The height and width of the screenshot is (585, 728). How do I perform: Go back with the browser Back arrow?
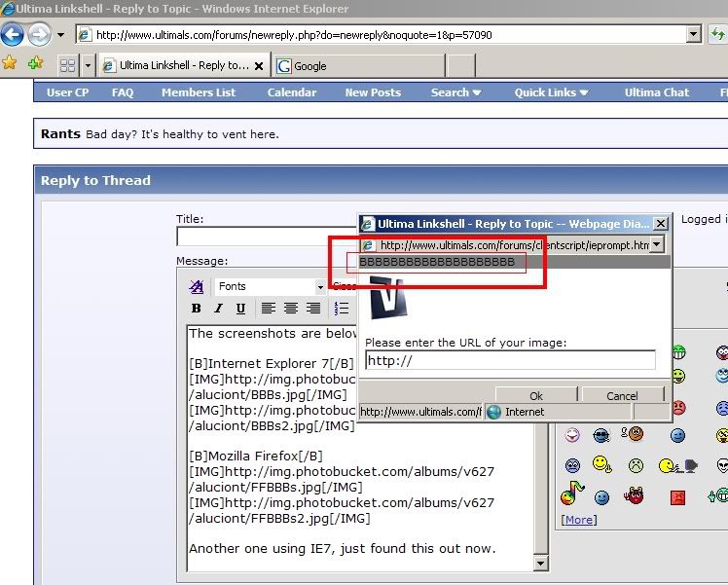click(13, 34)
